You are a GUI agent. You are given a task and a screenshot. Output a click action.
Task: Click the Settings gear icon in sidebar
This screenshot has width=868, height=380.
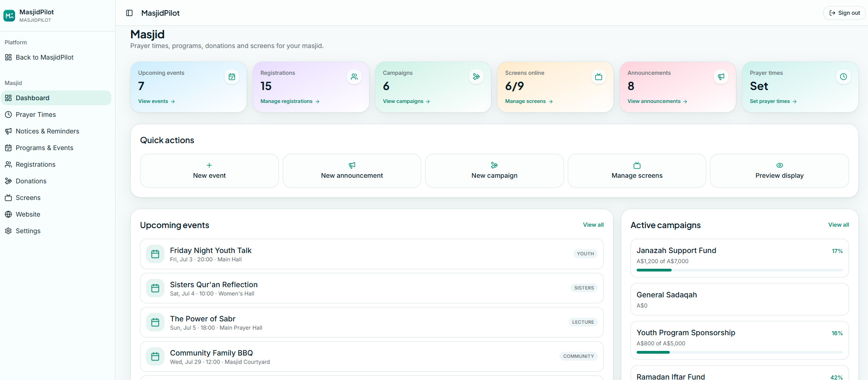coord(8,231)
